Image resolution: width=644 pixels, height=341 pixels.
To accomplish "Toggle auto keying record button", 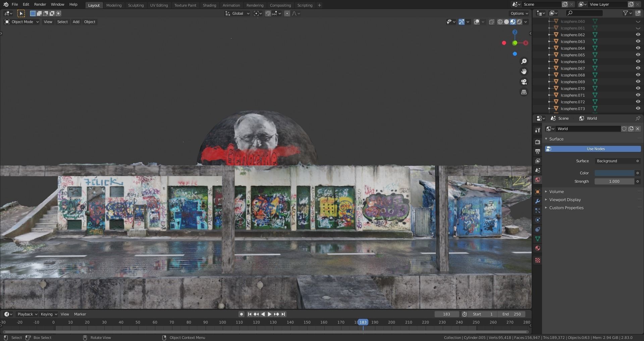I will click(241, 314).
